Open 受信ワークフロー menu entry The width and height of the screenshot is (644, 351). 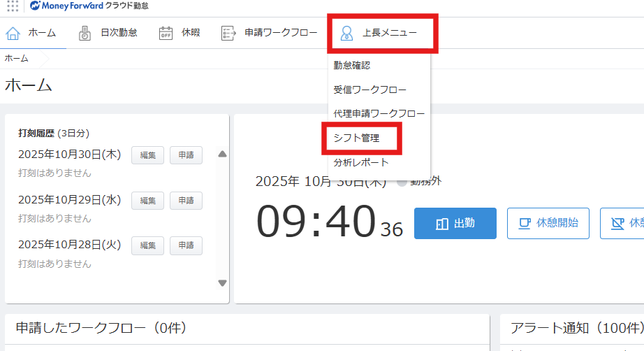(x=369, y=89)
